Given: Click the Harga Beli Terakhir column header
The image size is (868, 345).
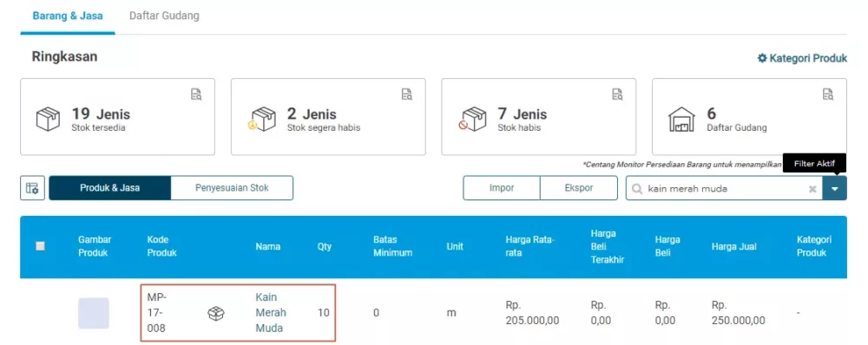Looking at the screenshot, I should point(608,246).
